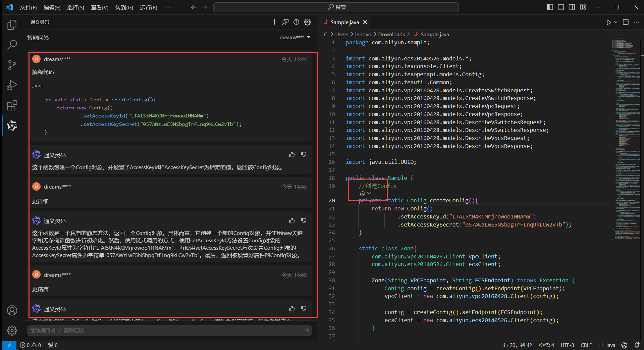The width and height of the screenshot is (644, 350).
Task: Open the Search view in activity bar
Action: click(x=12, y=45)
